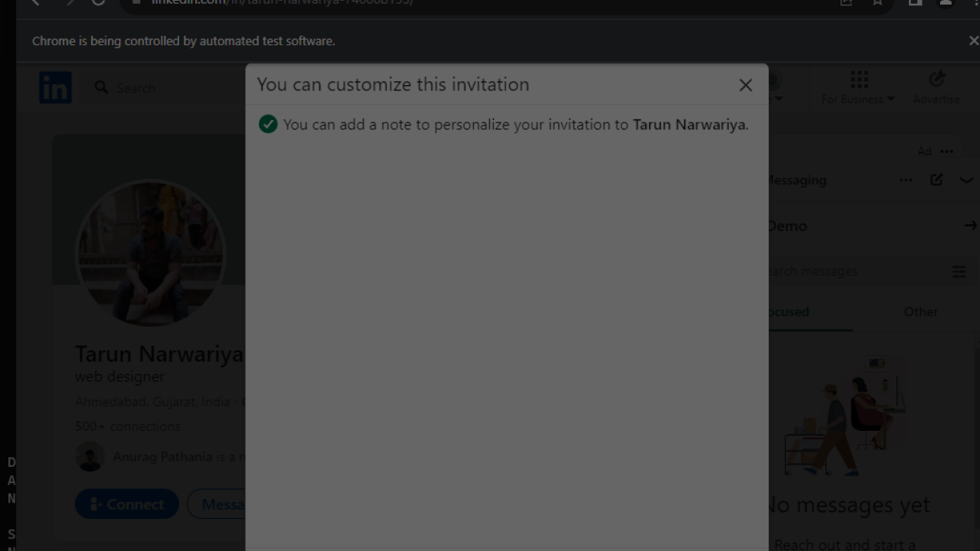The height and width of the screenshot is (551, 980).
Task: Go back using the browser back arrow
Action: coord(35,3)
